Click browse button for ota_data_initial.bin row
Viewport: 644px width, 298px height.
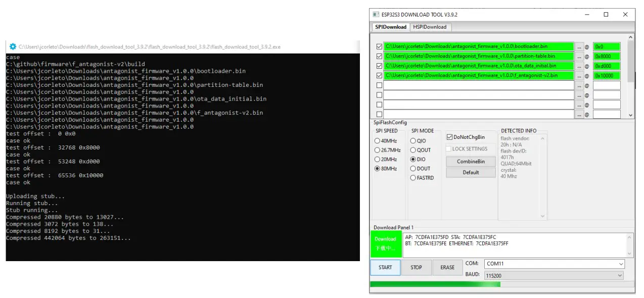[579, 66]
